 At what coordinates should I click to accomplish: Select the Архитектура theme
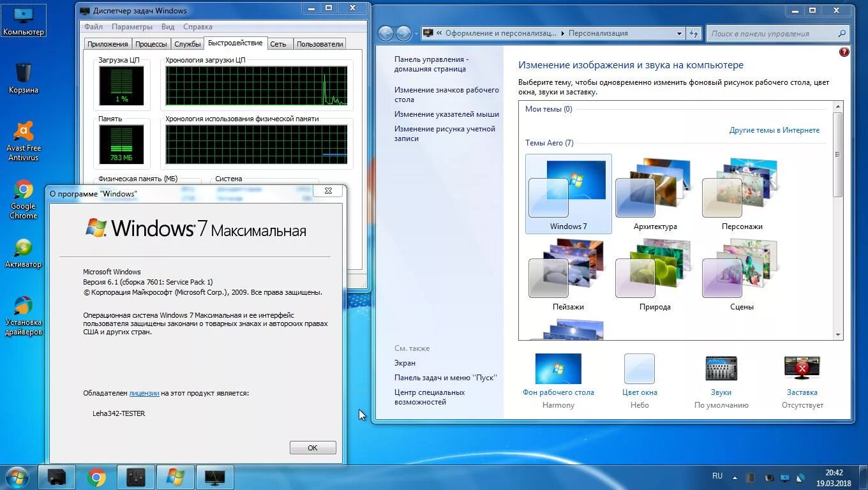pyautogui.click(x=655, y=194)
